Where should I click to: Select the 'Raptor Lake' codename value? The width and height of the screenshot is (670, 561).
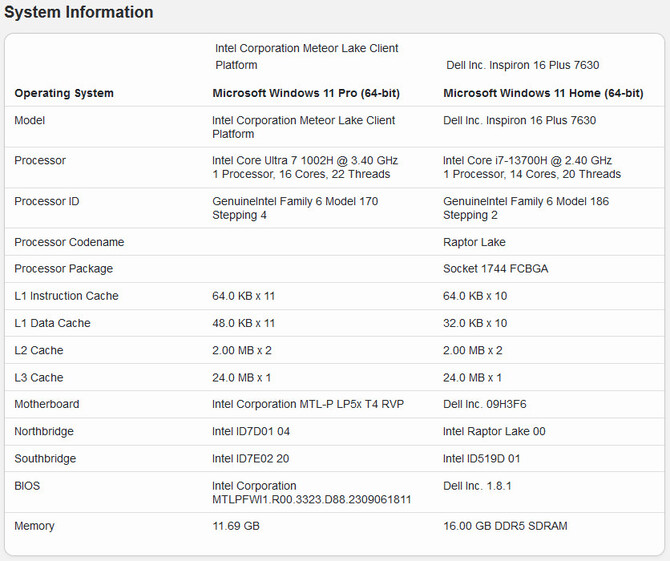point(474,242)
